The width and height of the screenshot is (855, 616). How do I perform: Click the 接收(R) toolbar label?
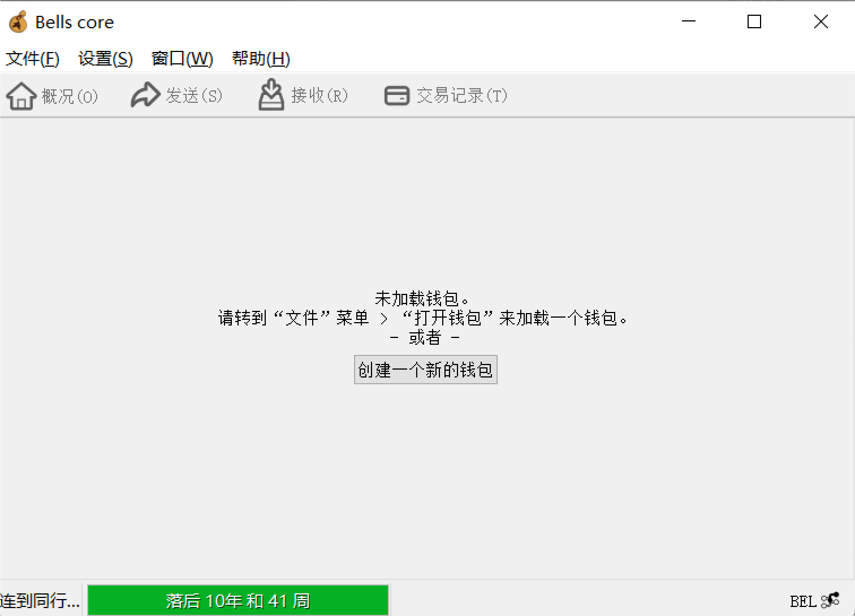tap(319, 95)
